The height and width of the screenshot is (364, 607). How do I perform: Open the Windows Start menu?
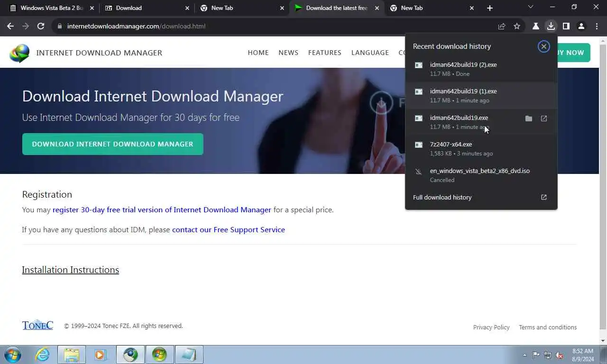pyautogui.click(x=12, y=355)
